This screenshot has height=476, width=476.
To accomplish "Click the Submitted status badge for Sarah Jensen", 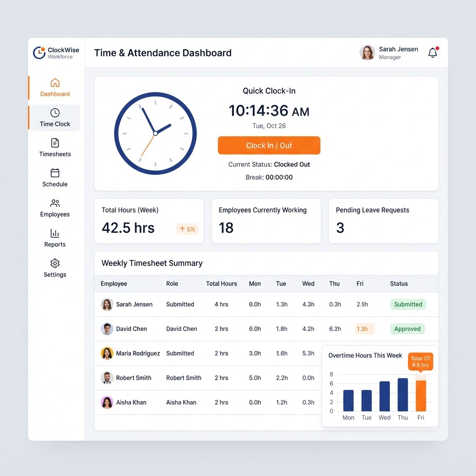I will click(408, 304).
